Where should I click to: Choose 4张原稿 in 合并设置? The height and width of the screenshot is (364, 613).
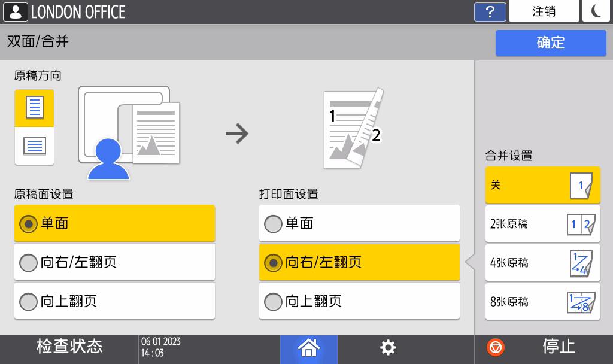542,263
